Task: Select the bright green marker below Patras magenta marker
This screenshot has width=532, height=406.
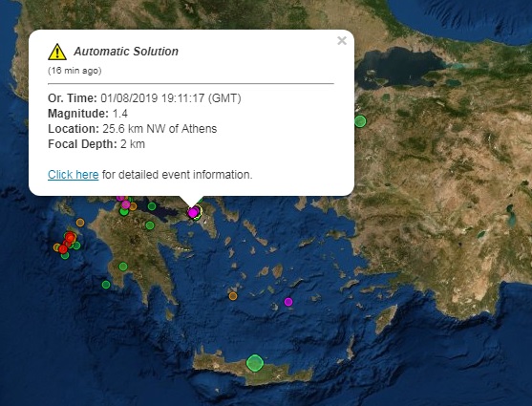Action: [x=124, y=211]
